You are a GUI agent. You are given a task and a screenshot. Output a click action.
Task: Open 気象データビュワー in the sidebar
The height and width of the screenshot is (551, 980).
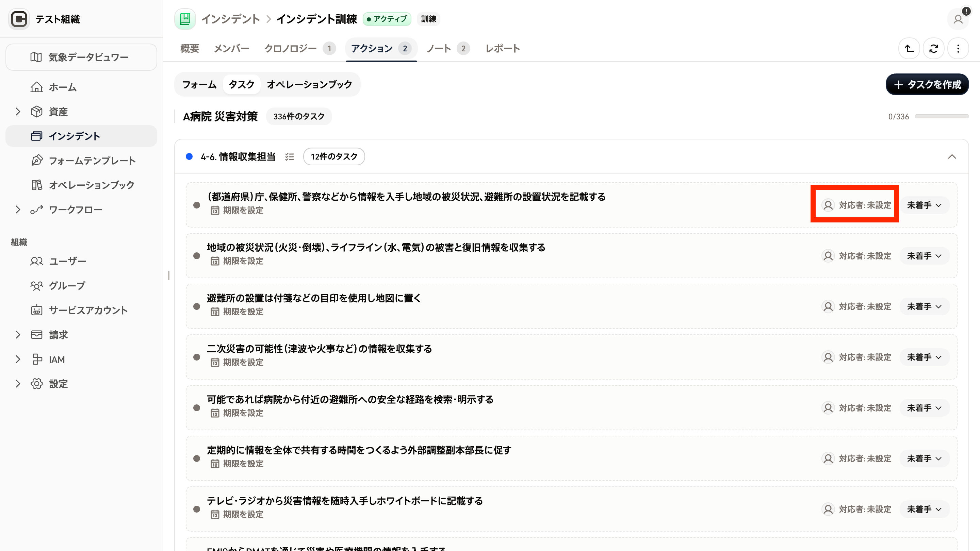81,57
